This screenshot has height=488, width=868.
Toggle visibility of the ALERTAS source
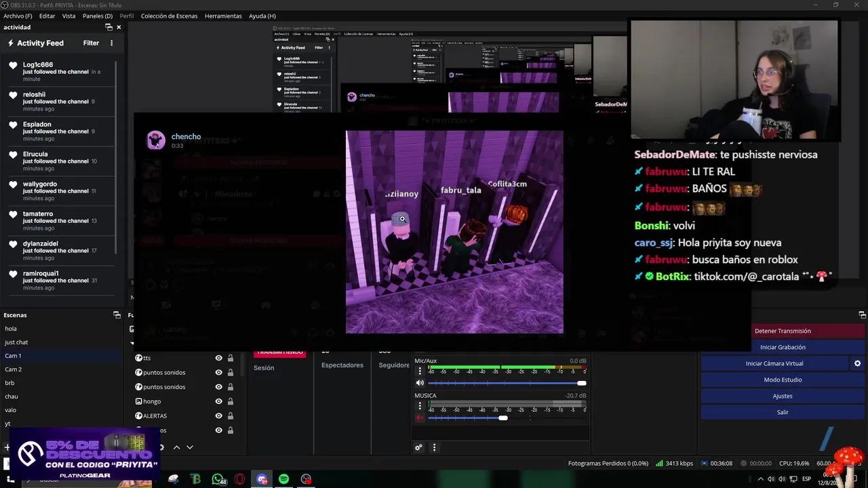point(218,415)
